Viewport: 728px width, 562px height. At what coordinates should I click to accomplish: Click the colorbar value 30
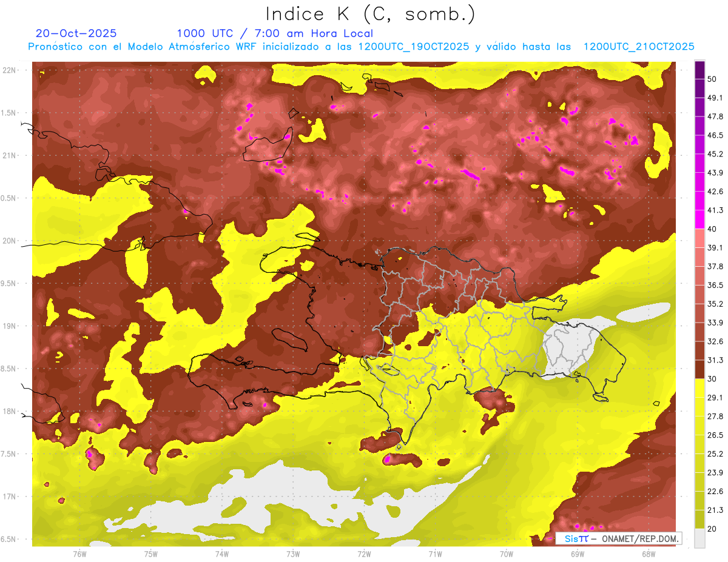713,379
